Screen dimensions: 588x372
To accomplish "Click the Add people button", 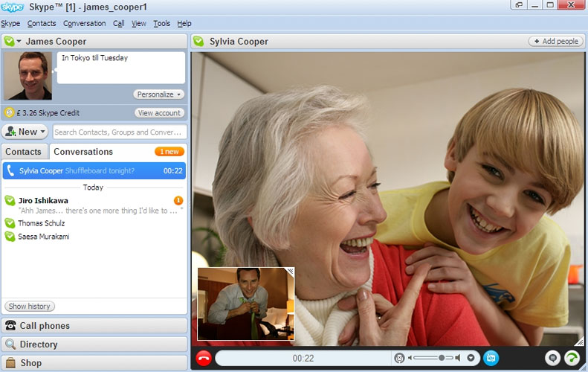I will 556,41.
